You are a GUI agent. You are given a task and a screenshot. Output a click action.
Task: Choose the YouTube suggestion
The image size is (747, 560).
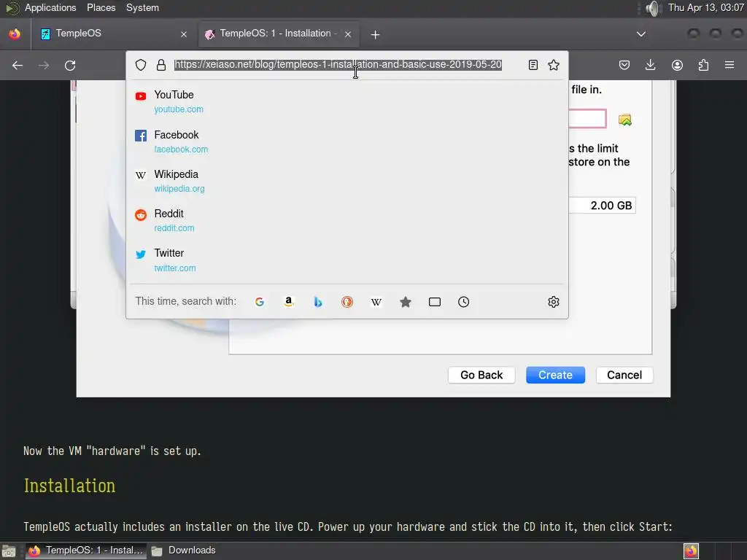click(347, 101)
